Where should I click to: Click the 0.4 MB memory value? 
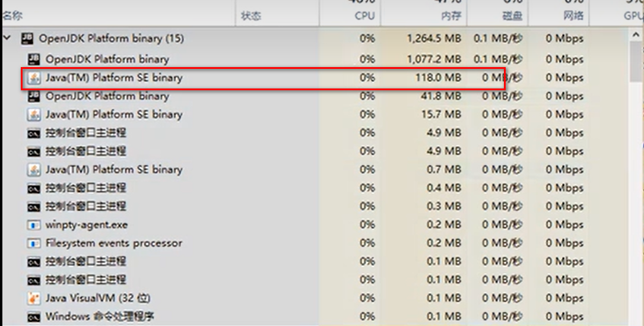tap(444, 188)
